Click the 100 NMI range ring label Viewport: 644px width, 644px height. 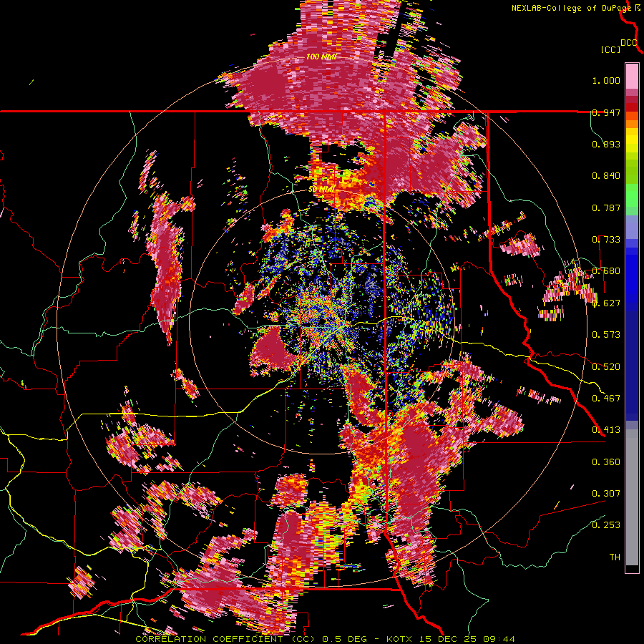pos(321,57)
